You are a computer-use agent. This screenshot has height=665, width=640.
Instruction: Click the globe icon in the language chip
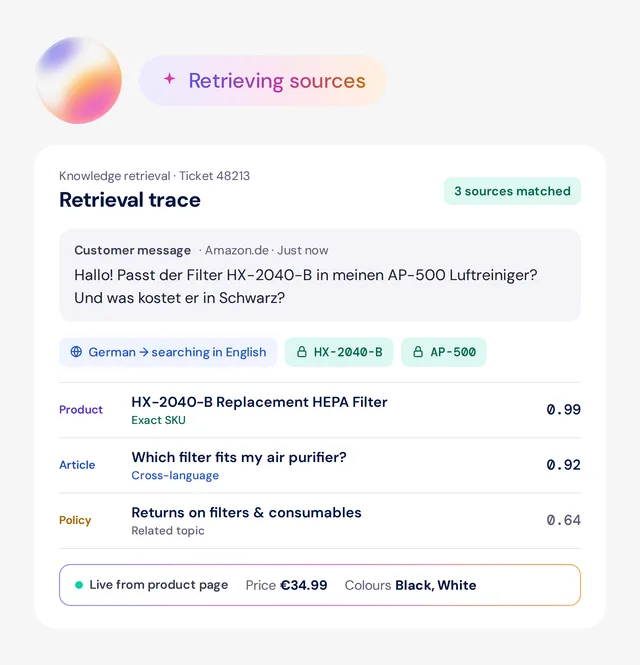tap(76, 352)
